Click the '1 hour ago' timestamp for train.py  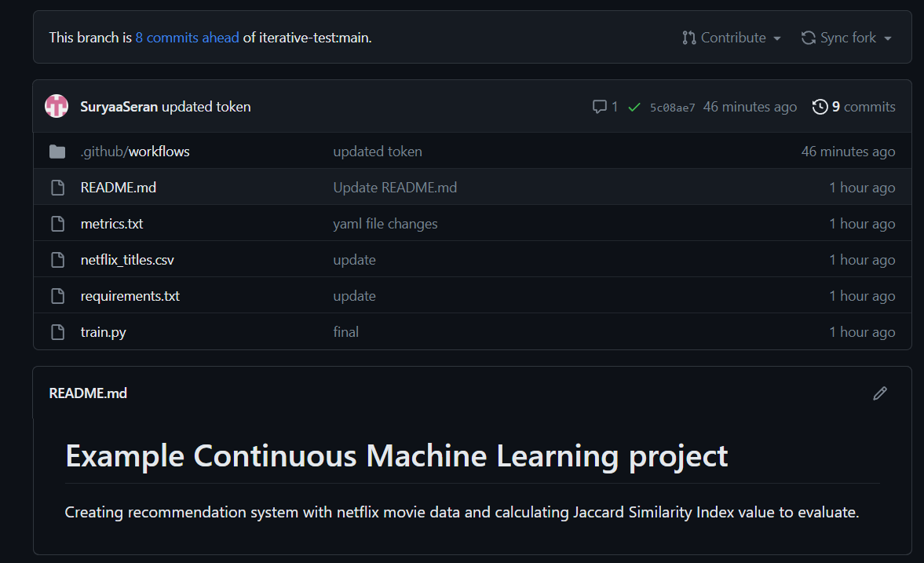point(862,331)
